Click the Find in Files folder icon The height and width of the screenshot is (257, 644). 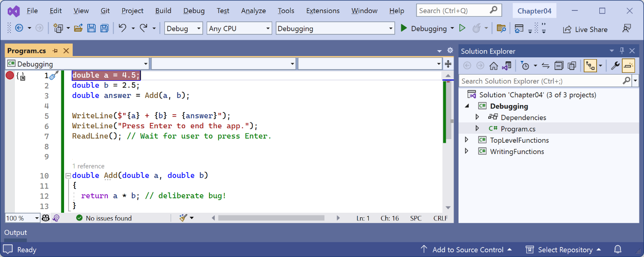pyautogui.click(x=501, y=28)
